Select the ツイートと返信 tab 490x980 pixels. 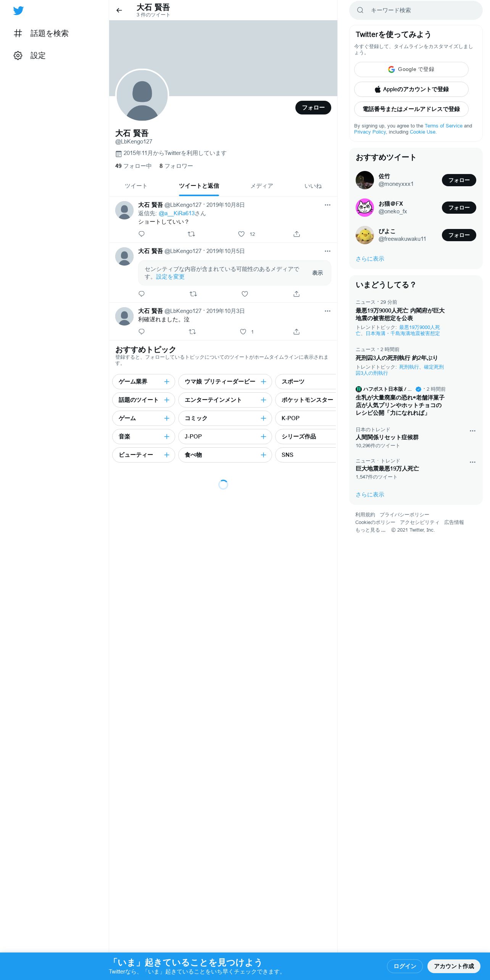[x=199, y=186]
